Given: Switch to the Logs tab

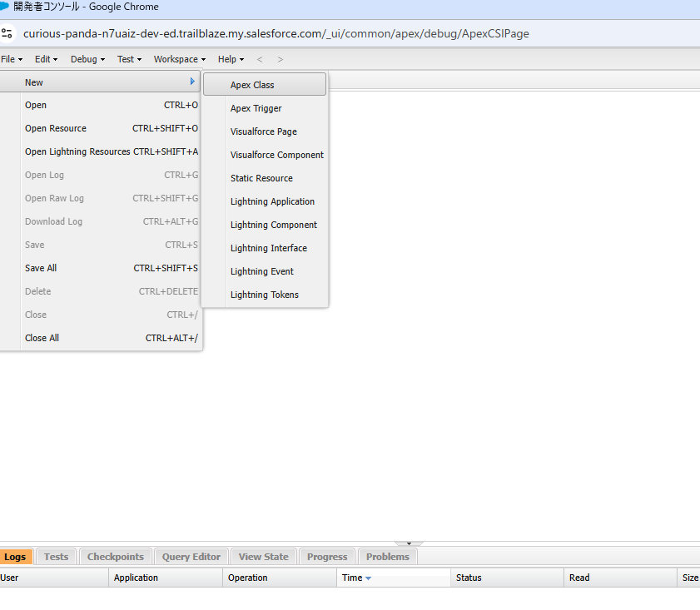Looking at the screenshot, I should (x=16, y=557).
